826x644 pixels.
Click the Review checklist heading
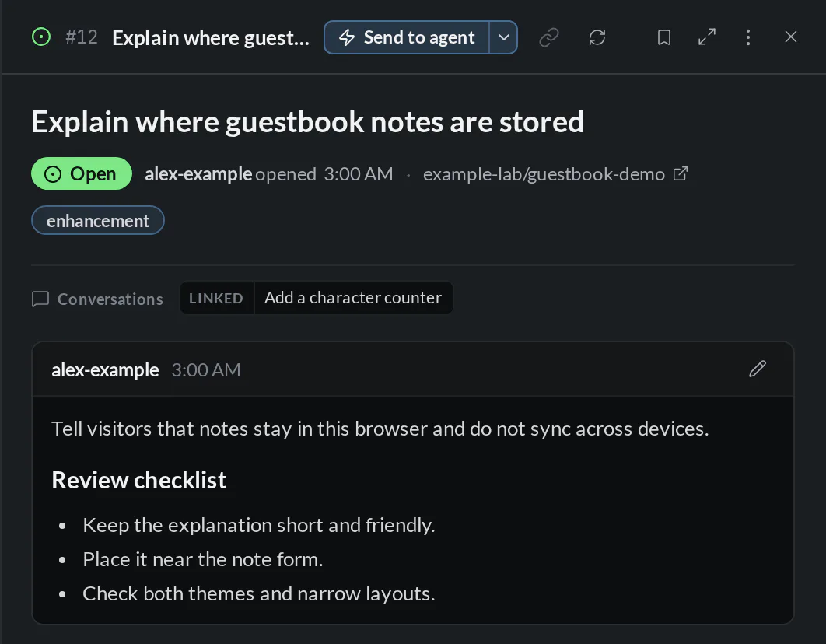point(139,480)
